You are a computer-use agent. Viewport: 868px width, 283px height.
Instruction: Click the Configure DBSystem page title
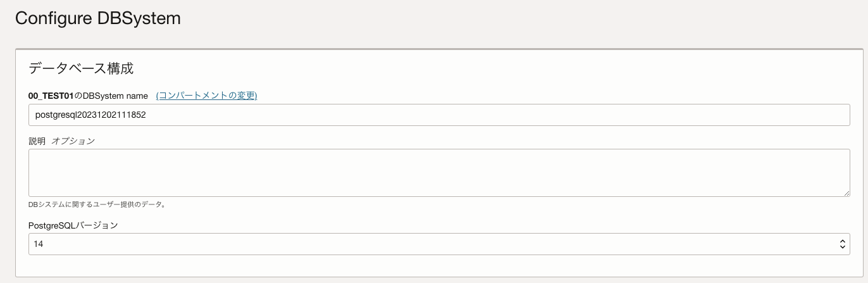point(98,18)
